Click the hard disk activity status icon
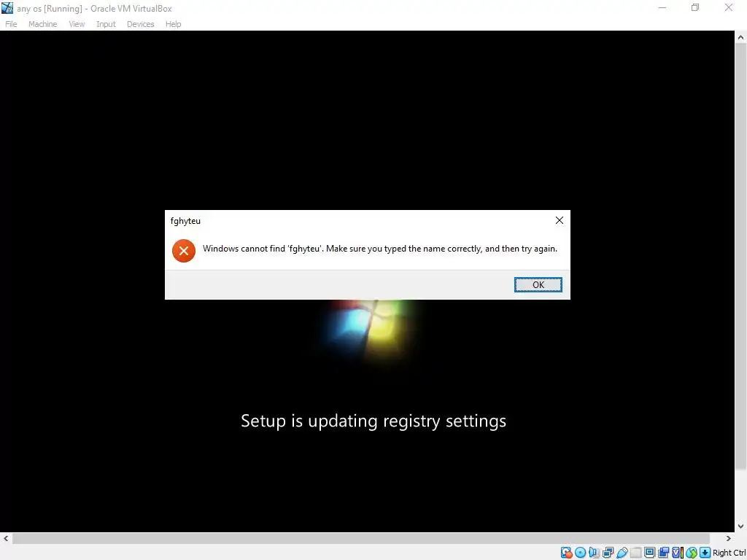The height and width of the screenshot is (560, 747). tap(566, 553)
